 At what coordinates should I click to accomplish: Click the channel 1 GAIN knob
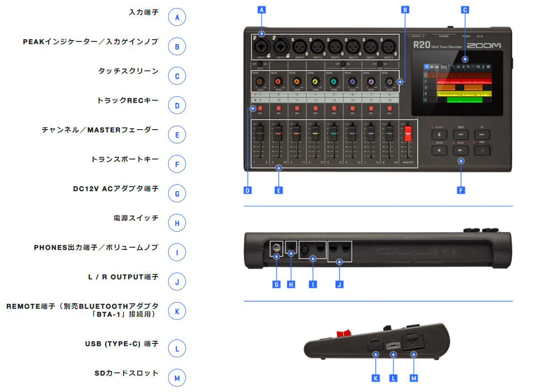pyautogui.click(x=259, y=82)
